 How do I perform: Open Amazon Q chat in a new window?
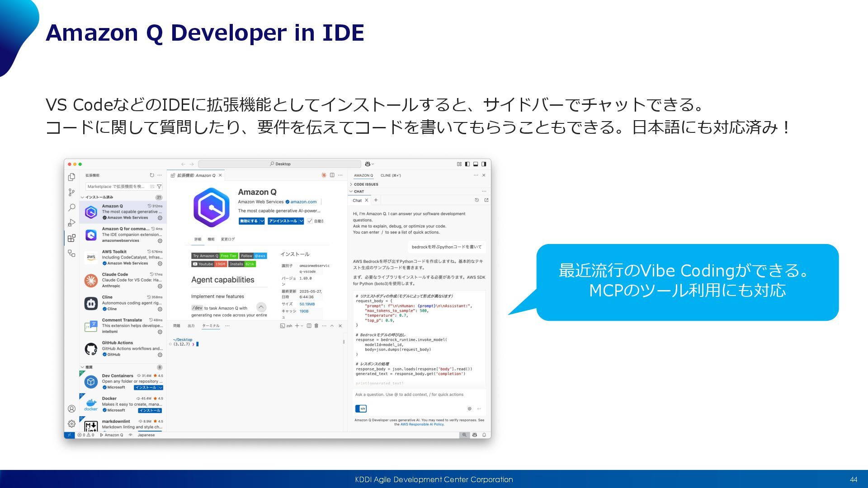[486, 200]
